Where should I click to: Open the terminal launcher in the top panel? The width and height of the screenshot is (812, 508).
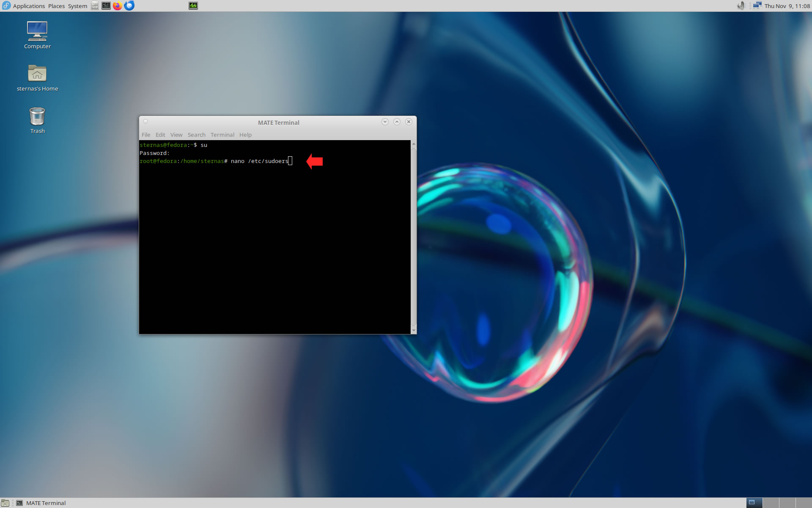[106, 6]
